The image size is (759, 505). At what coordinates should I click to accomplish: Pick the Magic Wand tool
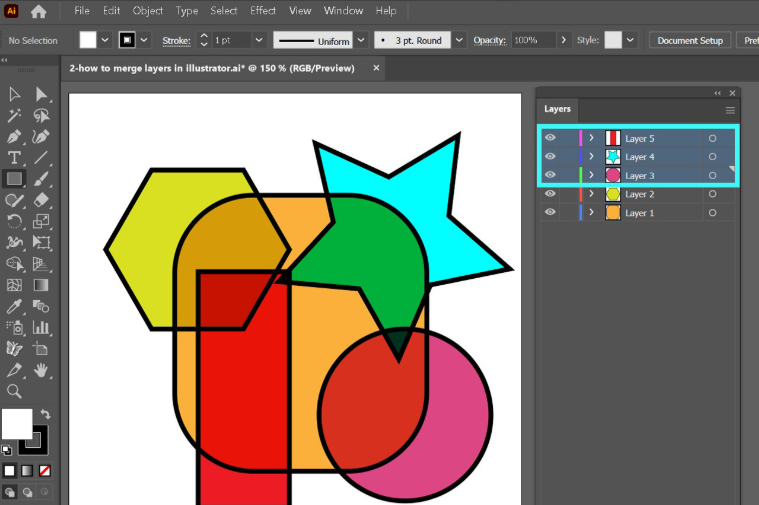pos(15,116)
